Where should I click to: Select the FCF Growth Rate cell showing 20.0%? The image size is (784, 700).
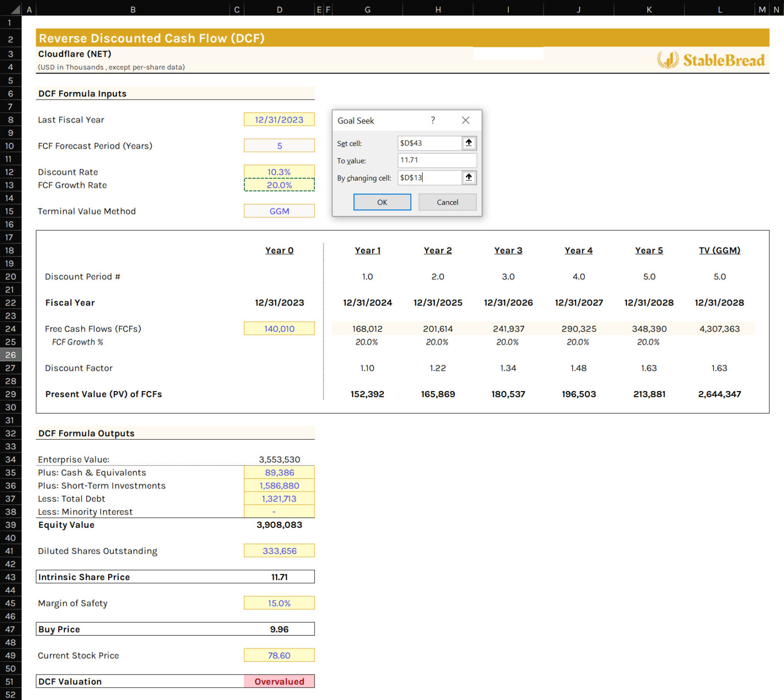pyautogui.click(x=279, y=185)
